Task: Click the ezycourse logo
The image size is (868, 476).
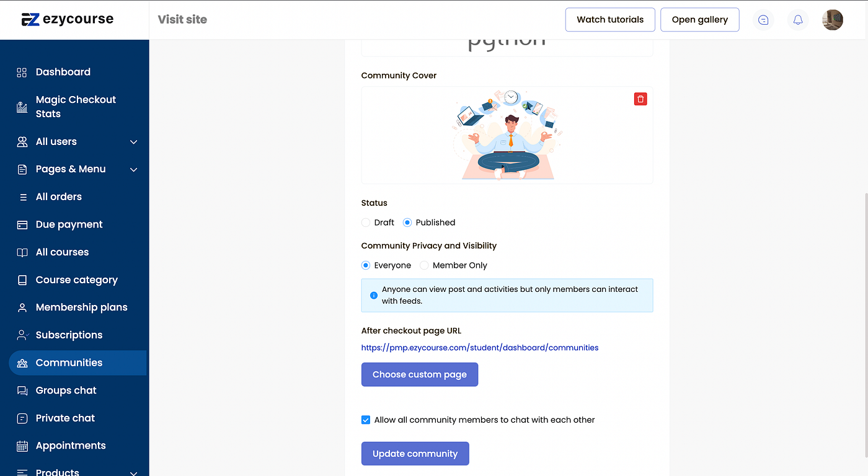Action: 68,19
